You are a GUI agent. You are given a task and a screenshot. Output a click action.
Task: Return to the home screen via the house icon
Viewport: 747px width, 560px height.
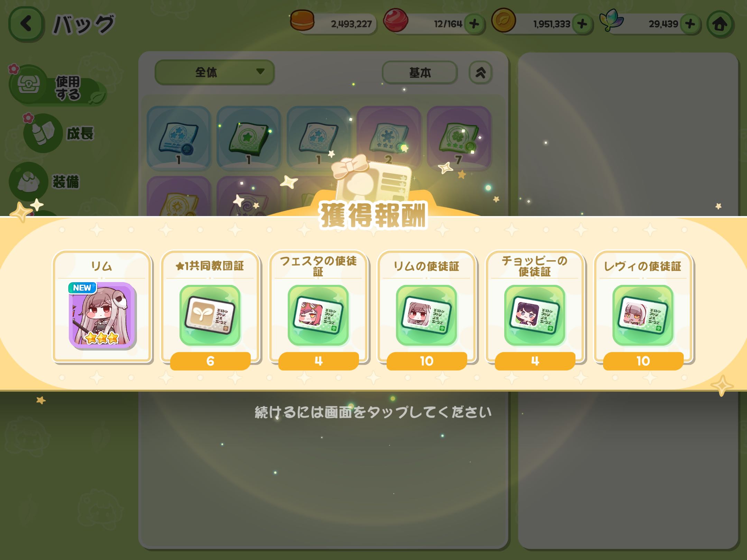[720, 24]
